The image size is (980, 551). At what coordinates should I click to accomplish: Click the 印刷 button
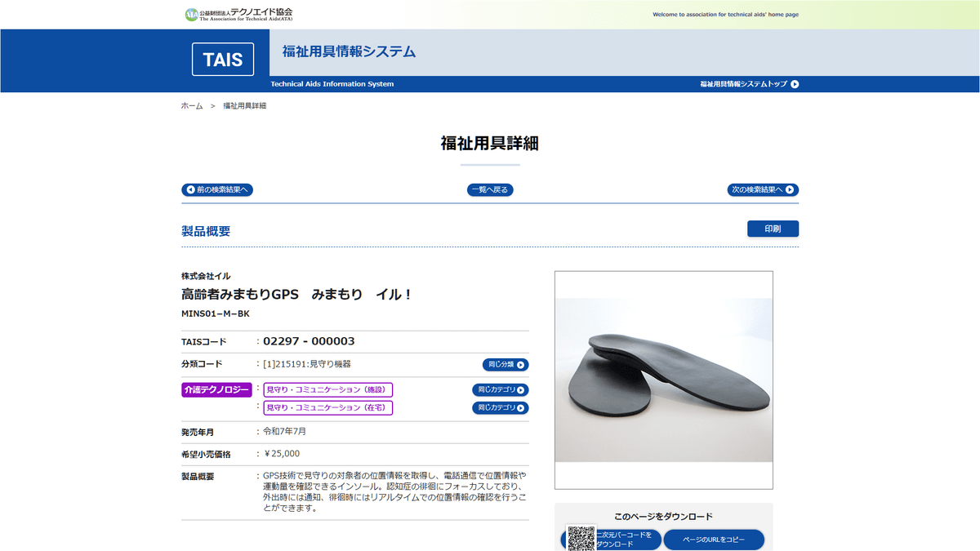tap(773, 229)
